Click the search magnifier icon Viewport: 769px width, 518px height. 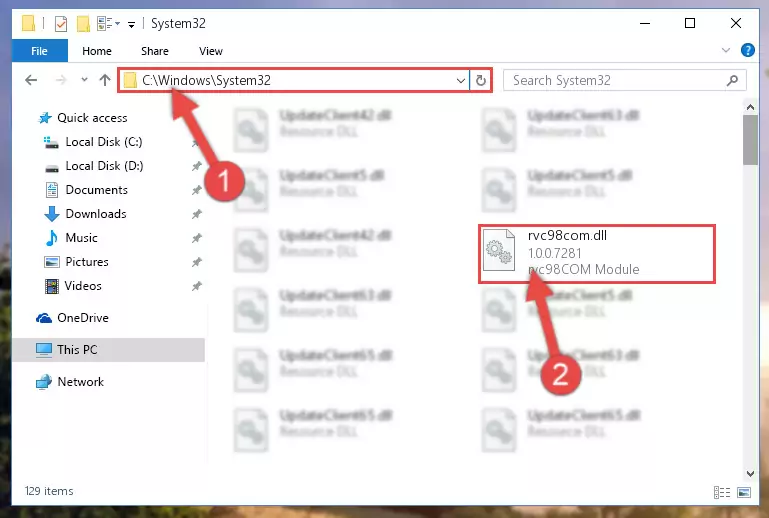click(732, 80)
